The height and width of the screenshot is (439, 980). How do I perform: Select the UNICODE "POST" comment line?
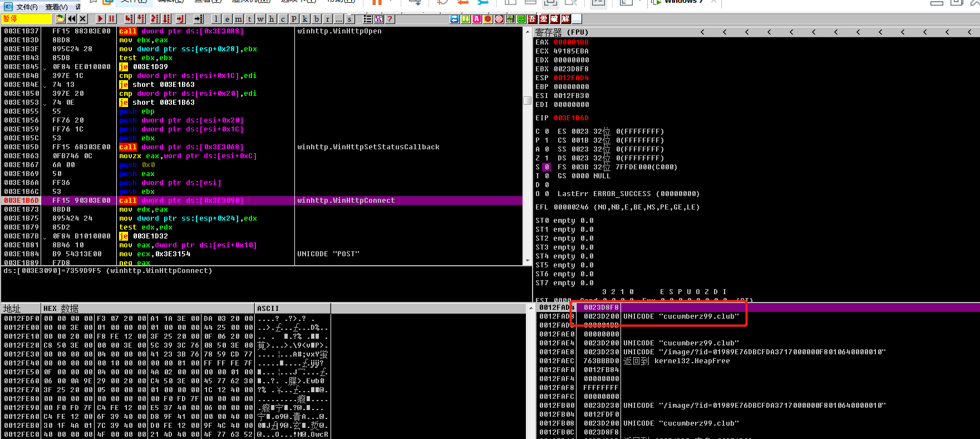click(328, 254)
